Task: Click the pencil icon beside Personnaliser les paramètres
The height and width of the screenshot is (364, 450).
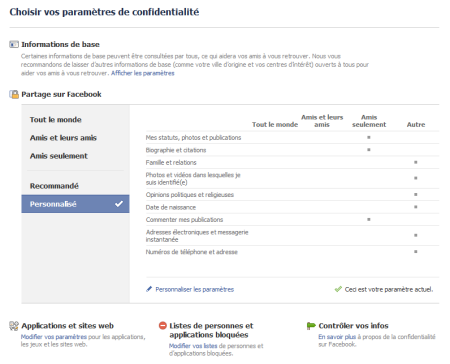Action: pyautogui.click(x=149, y=289)
